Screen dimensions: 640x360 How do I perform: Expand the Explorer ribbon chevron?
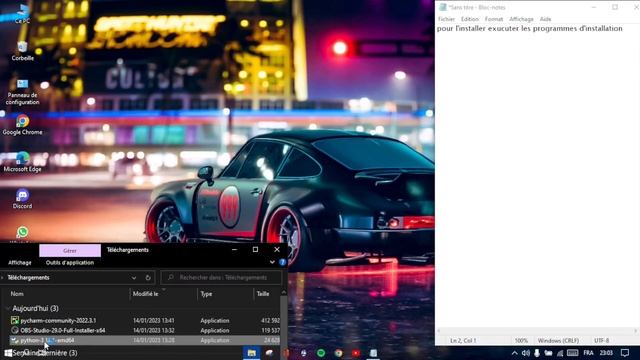pyautogui.click(x=272, y=262)
